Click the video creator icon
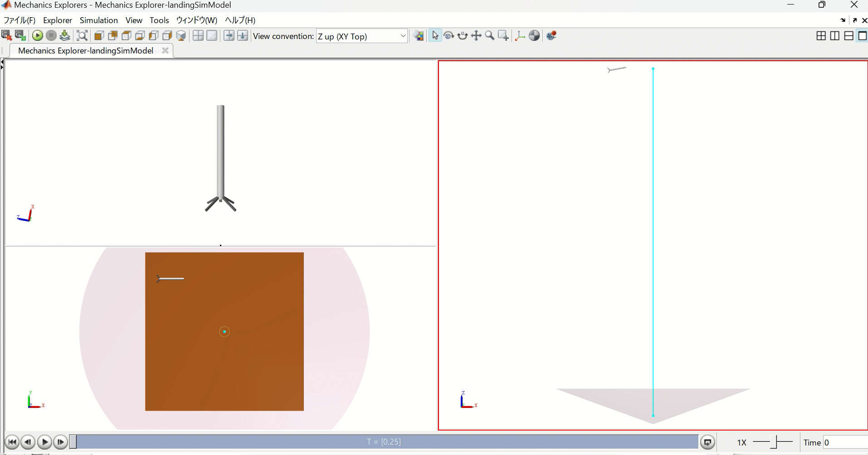The height and width of the screenshot is (455, 868). 551,36
